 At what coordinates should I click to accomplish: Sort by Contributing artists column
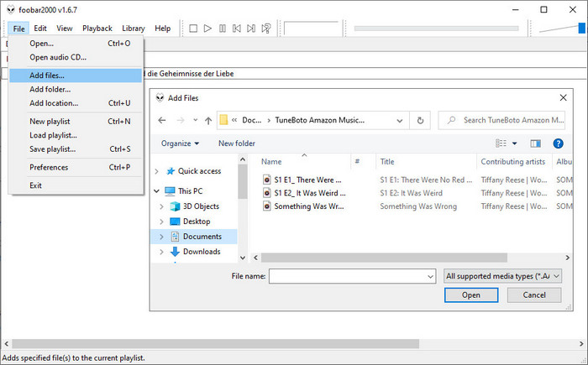[x=513, y=162]
